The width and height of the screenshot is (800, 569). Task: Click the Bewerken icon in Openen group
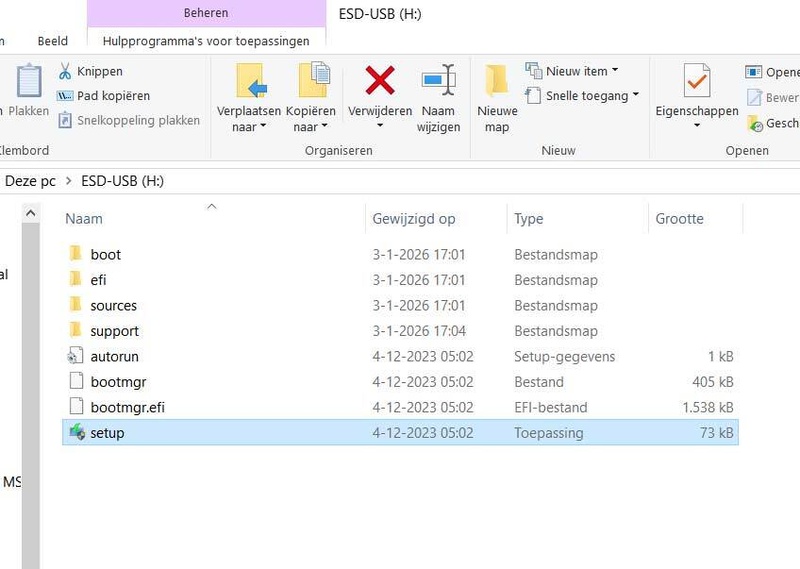coord(754,97)
